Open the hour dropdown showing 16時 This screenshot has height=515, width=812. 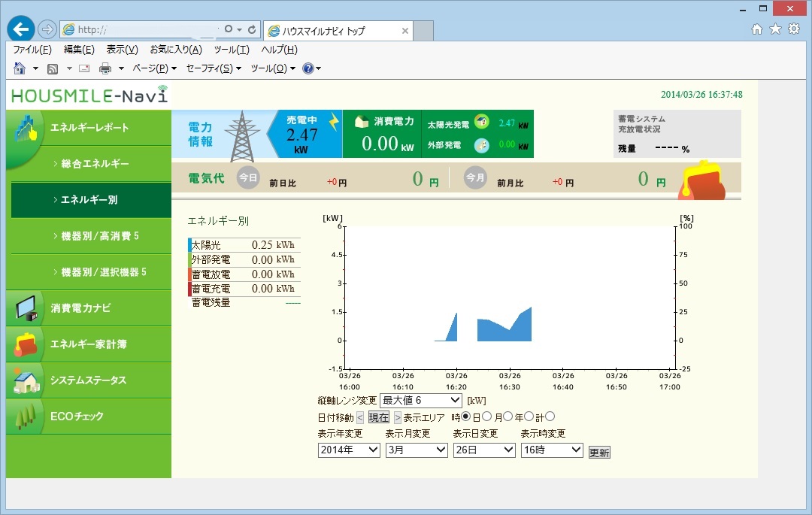coord(552,450)
